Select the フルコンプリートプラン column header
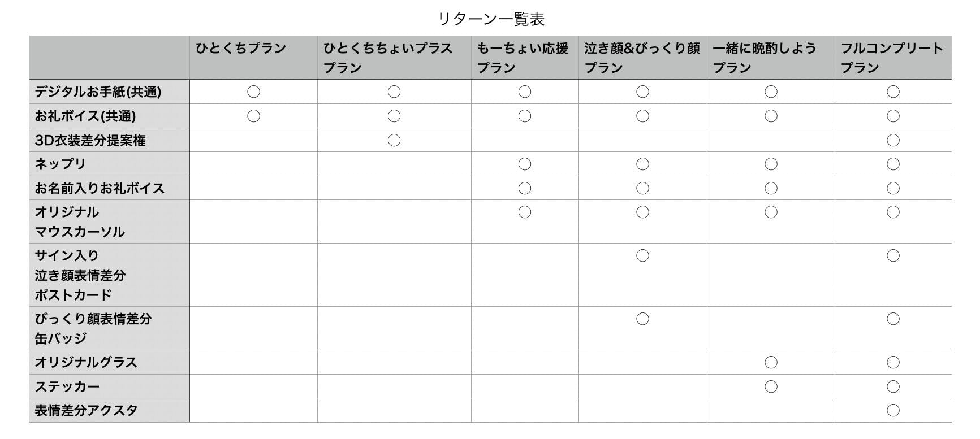 coord(892,58)
